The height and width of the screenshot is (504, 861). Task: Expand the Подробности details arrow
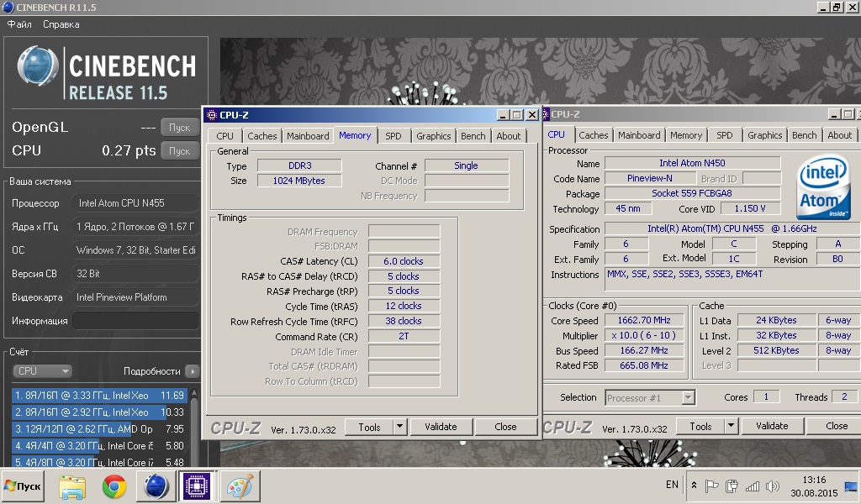[192, 371]
